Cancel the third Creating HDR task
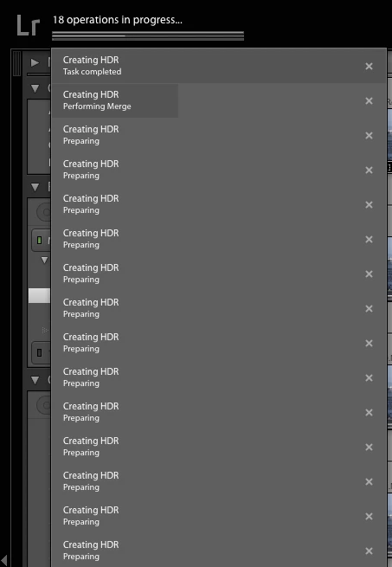This screenshot has width=392, height=567. [x=369, y=136]
